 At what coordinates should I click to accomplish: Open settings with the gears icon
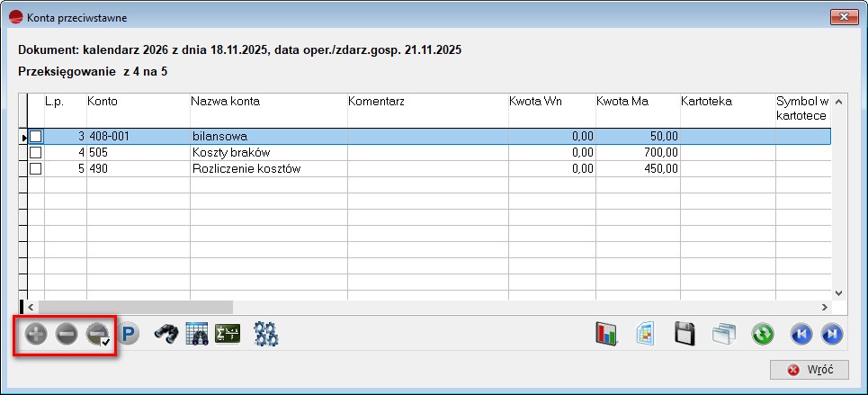pos(266,335)
